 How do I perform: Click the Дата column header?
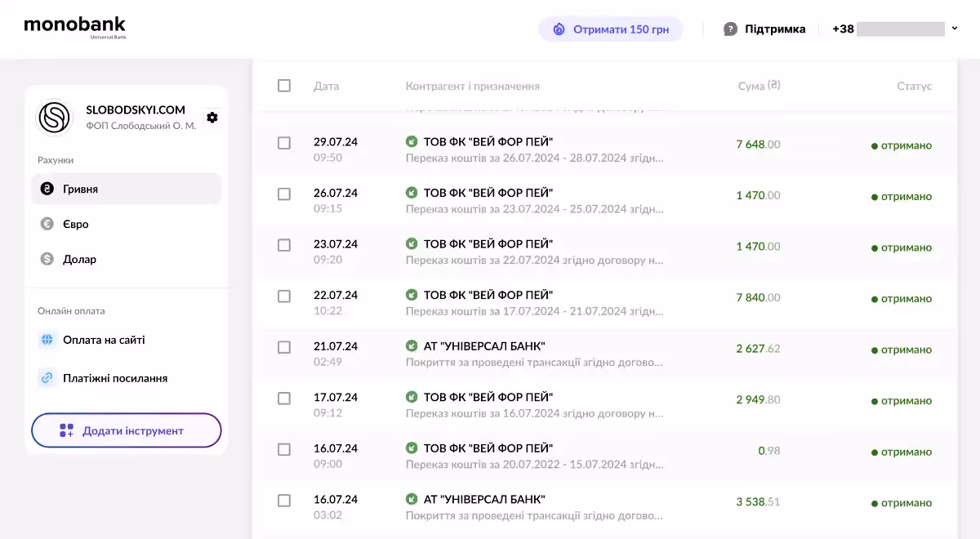pyautogui.click(x=326, y=86)
